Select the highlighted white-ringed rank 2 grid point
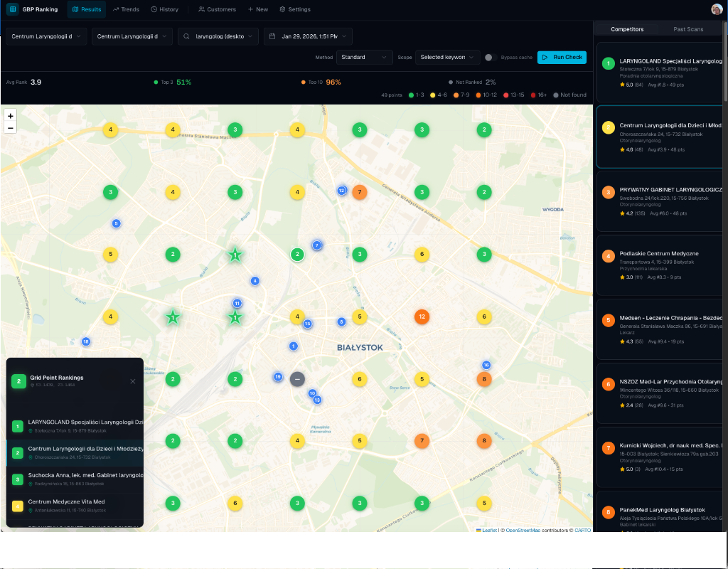This screenshot has width=728, height=569. tap(297, 255)
